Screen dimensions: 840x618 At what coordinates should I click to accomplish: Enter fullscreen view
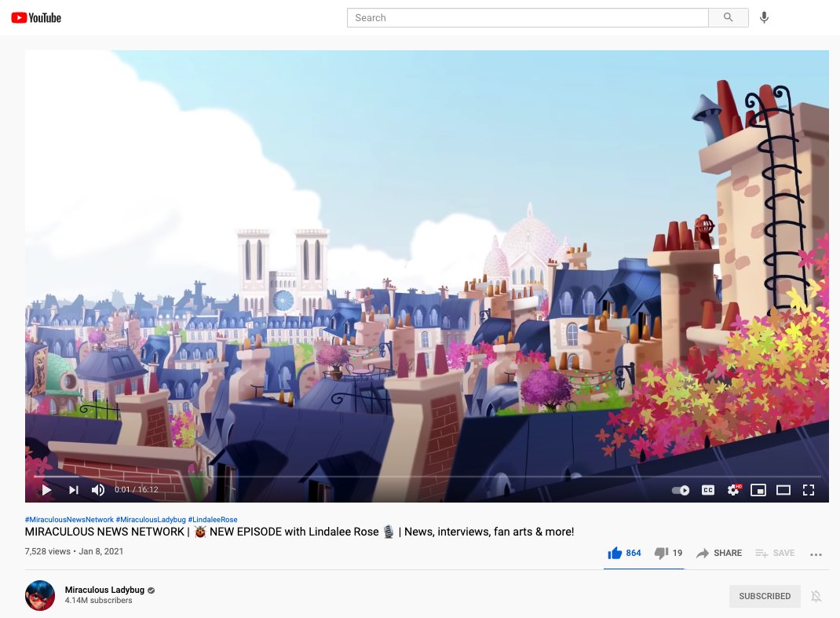point(809,489)
